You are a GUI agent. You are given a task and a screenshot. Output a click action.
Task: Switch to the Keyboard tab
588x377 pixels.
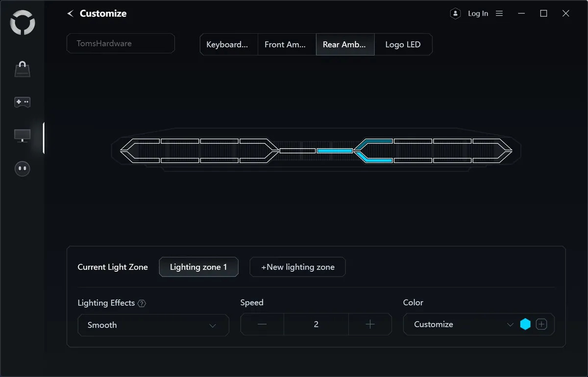pyautogui.click(x=228, y=45)
